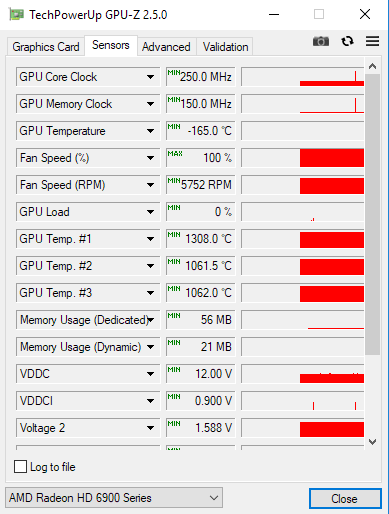The height and width of the screenshot is (514, 389).
Task: Click the 0 % GPU load value
Action: 201,212
